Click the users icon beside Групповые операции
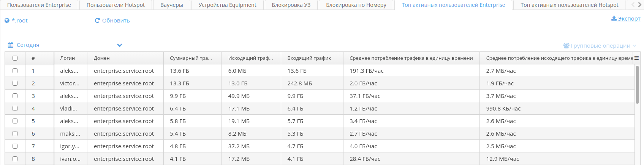The height and width of the screenshot is (165, 644). (566, 46)
